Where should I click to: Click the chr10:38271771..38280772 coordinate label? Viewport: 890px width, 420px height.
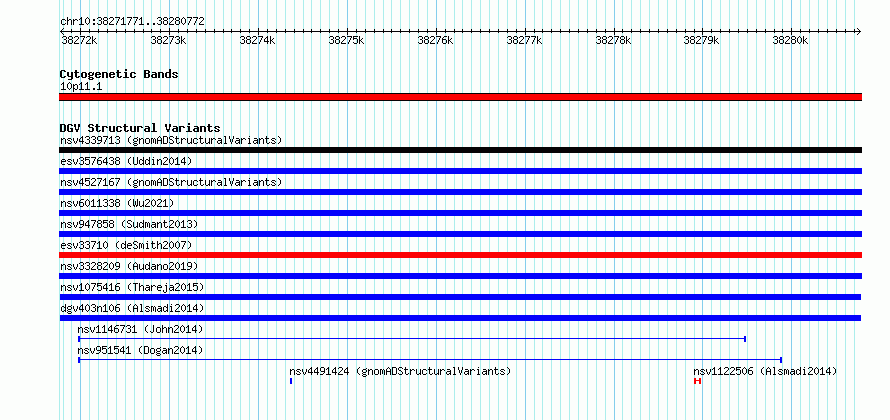pos(132,22)
